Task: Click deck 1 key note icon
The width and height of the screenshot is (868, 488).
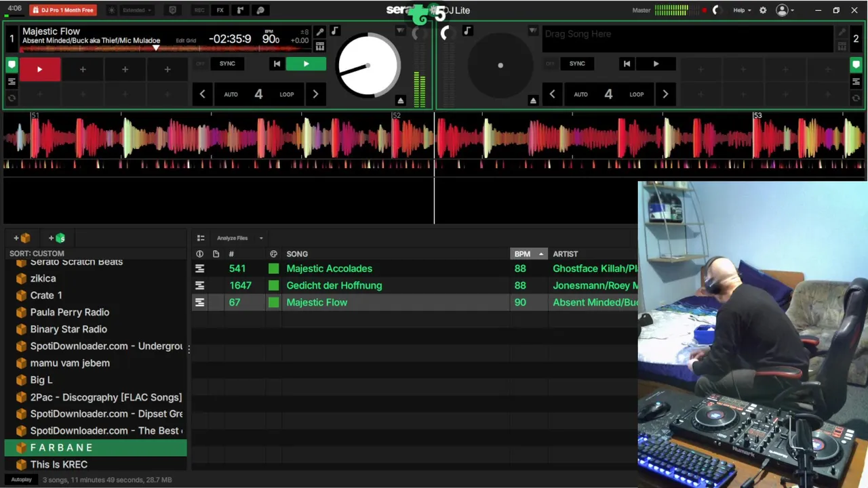Action: coord(334,31)
